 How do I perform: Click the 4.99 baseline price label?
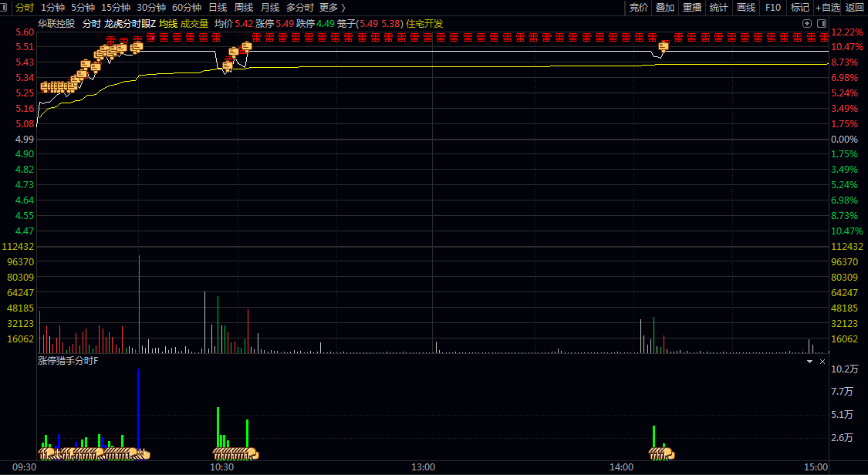click(x=25, y=139)
